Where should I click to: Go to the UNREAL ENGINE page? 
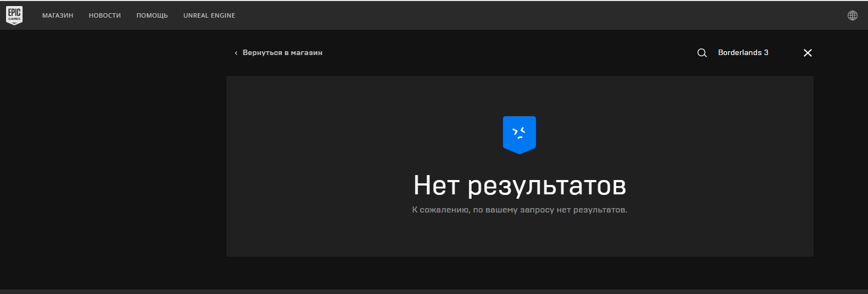pyautogui.click(x=209, y=15)
